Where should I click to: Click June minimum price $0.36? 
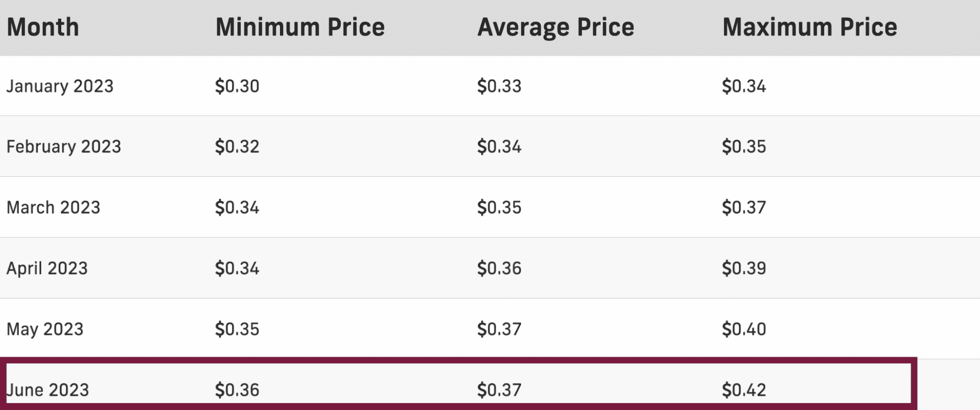point(237,390)
